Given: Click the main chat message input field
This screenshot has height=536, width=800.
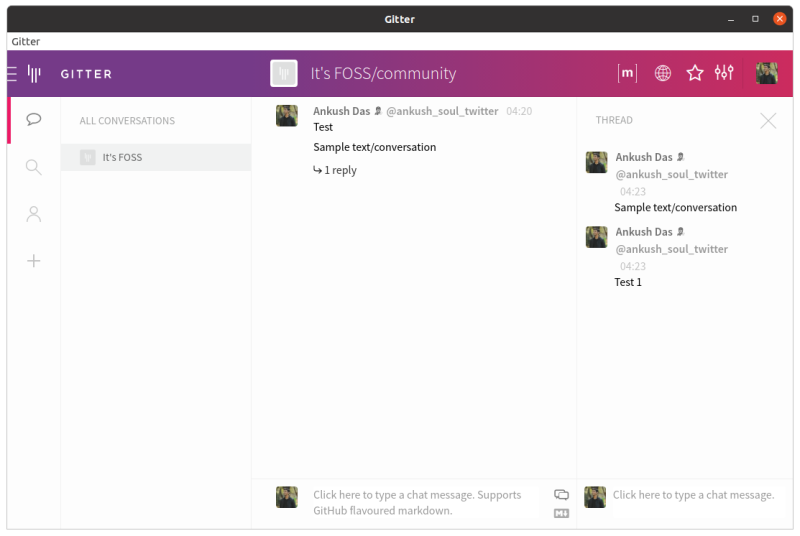Looking at the screenshot, I should (x=425, y=502).
